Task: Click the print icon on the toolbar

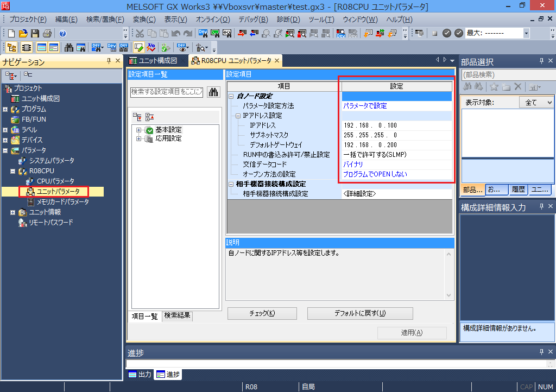Action: point(47,33)
